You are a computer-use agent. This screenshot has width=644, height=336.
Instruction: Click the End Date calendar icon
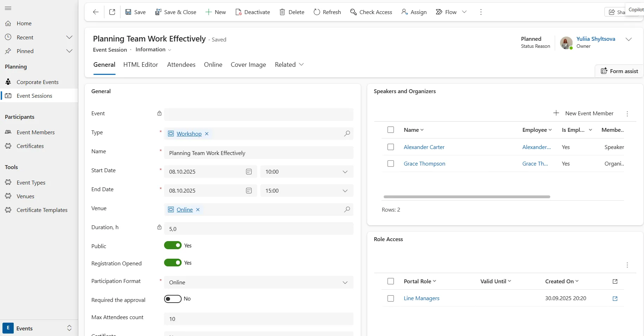(x=249, y=190)
